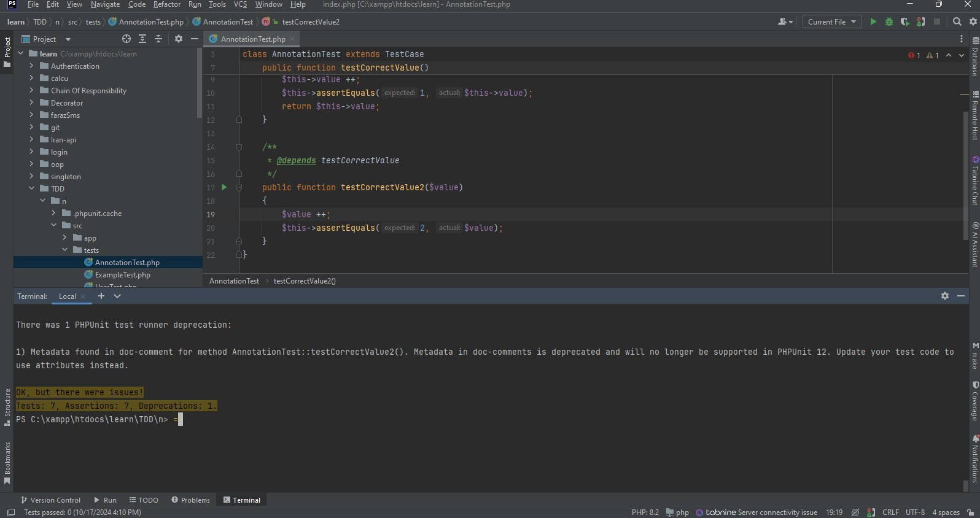Expand all in Project panel

point(142,39)
